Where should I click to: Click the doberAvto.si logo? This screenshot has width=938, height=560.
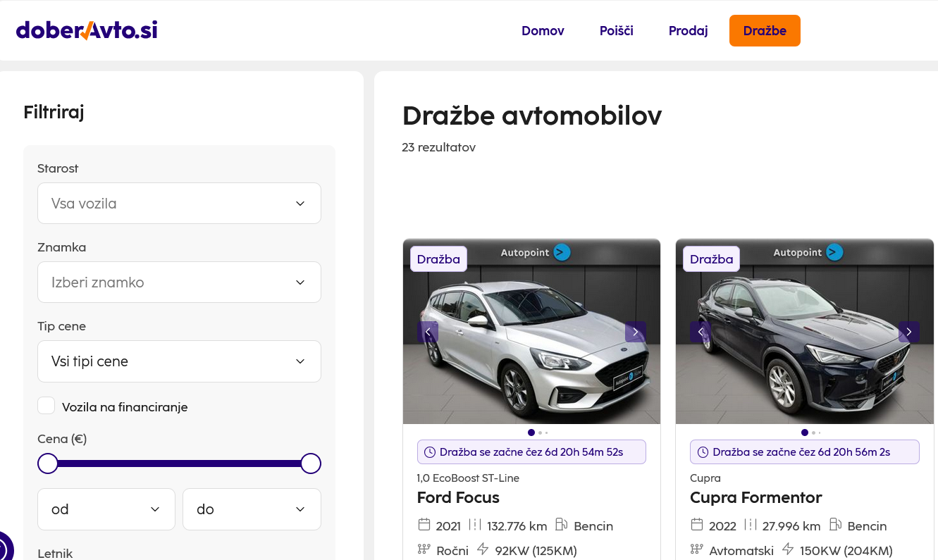[x=87, y=30]
